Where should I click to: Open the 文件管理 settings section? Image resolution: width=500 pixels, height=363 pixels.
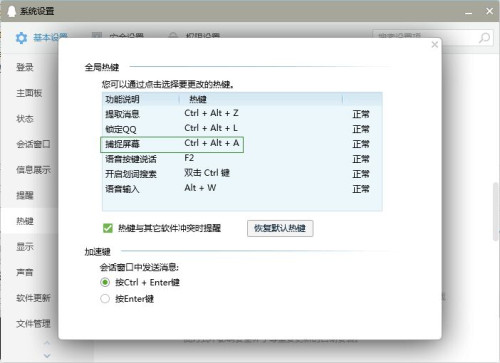33,323
